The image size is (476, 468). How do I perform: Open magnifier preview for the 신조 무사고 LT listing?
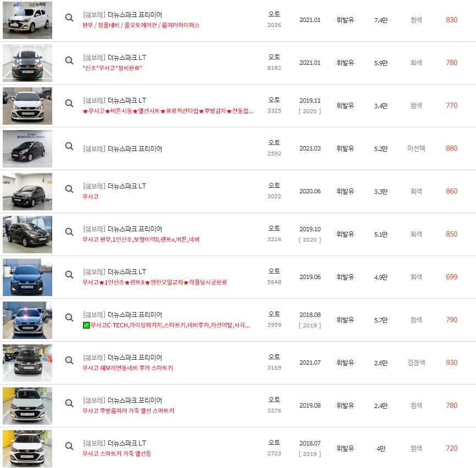pyautogui.click(x=69, y=60)
